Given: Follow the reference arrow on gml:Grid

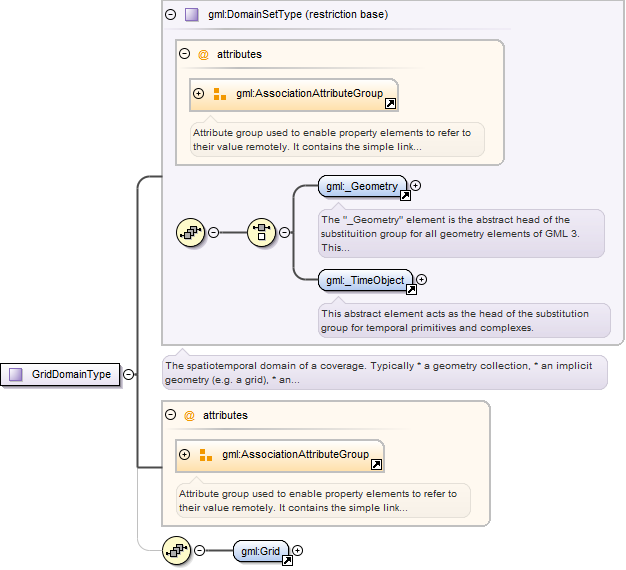Looking at the screenshot, I should click(x=287, y=560).
